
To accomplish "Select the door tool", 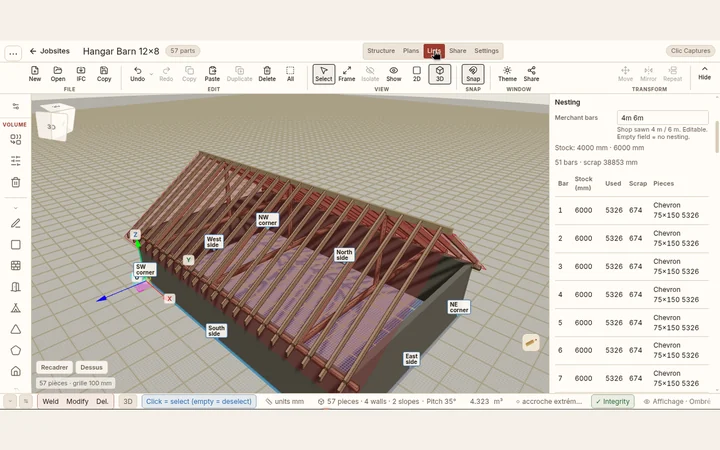I will 16,287.
